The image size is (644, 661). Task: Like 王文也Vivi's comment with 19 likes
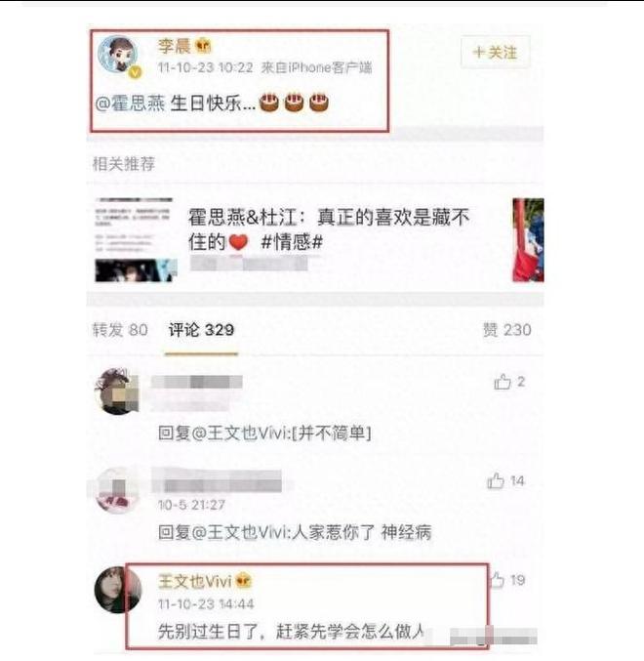[498, 580]
